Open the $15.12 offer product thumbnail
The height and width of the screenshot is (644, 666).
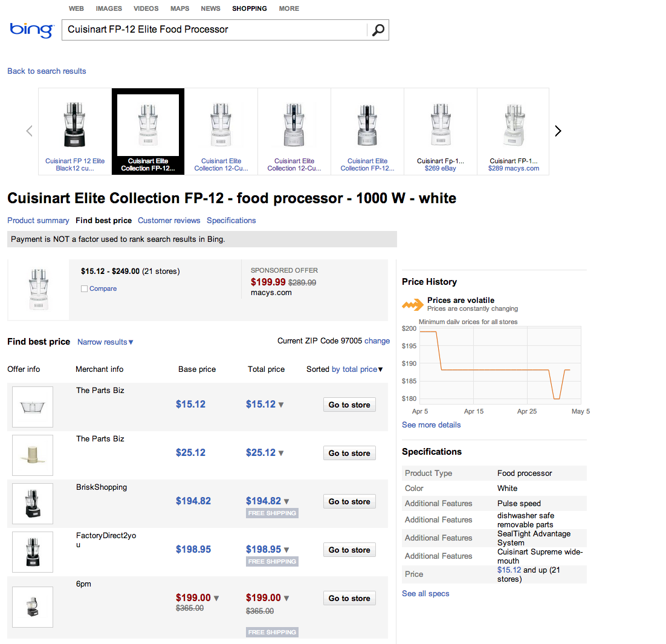pos(33,406)
